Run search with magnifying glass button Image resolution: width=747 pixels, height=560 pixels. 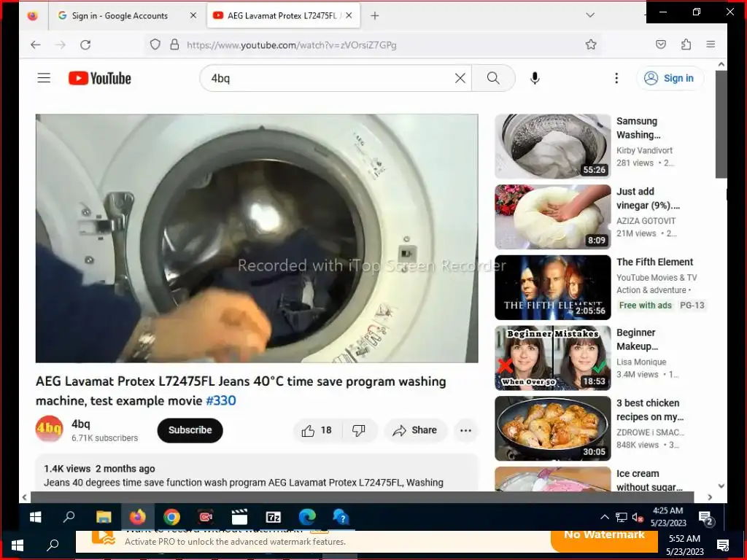493,78
